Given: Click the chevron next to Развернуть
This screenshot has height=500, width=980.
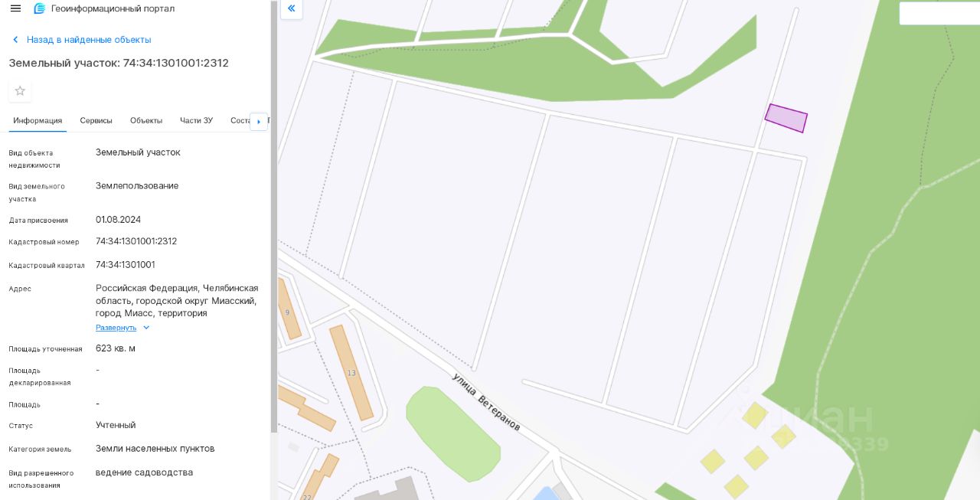Looking at the screenshot, I should [x=146, y=328].
